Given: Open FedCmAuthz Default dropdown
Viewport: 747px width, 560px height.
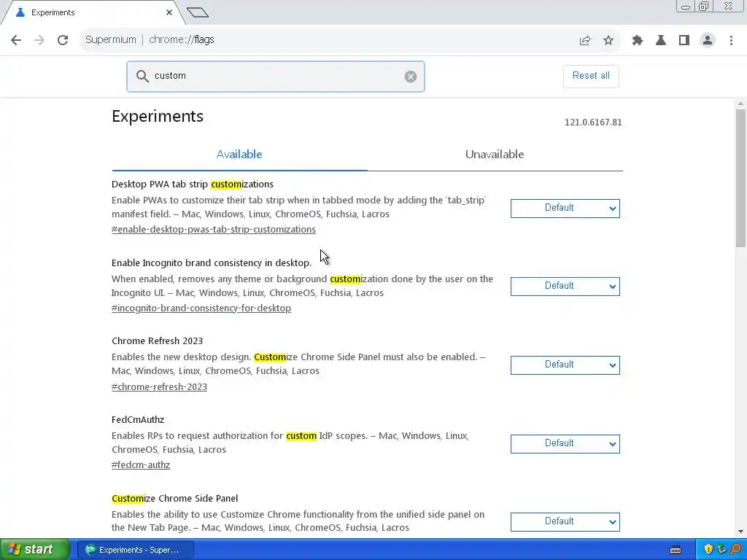Looking at the screenshot, I should 565,443.
